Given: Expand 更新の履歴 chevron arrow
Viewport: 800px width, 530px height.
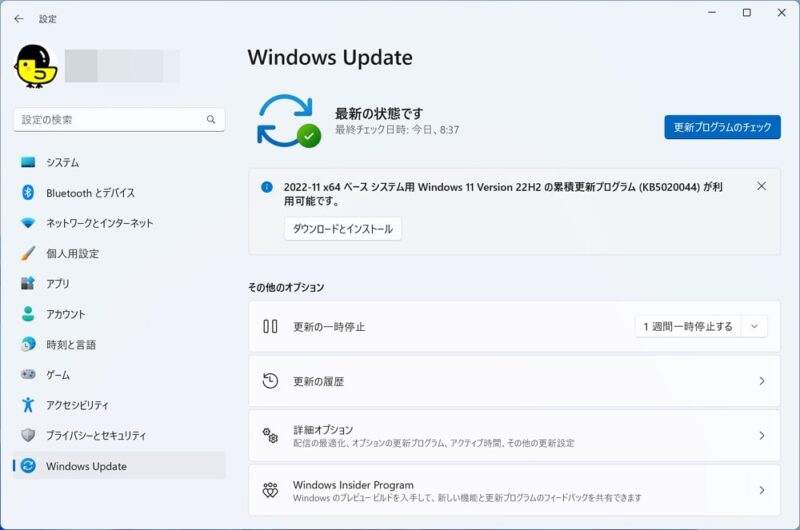Looking at the screenshot, I should tap(761, 381).
